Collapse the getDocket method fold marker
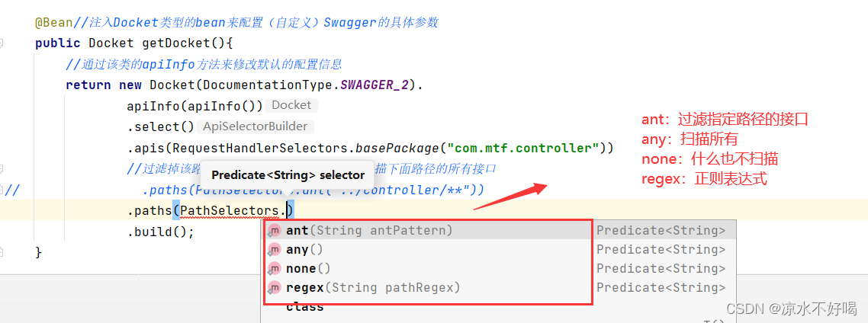 [4, 43]
